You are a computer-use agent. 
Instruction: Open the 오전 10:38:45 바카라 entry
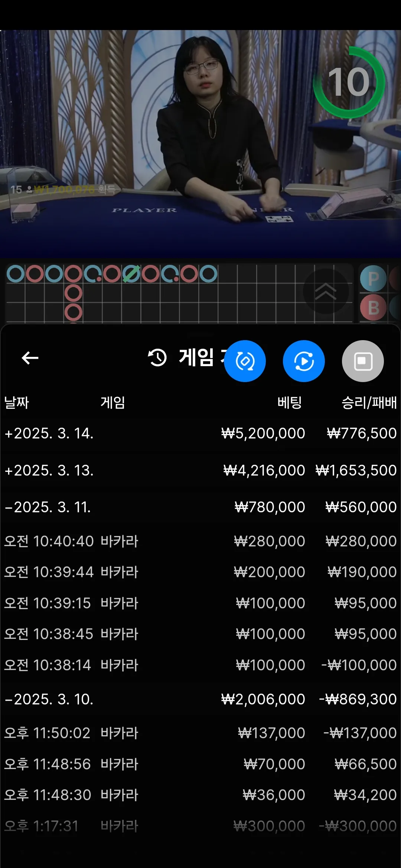[200, 634]
